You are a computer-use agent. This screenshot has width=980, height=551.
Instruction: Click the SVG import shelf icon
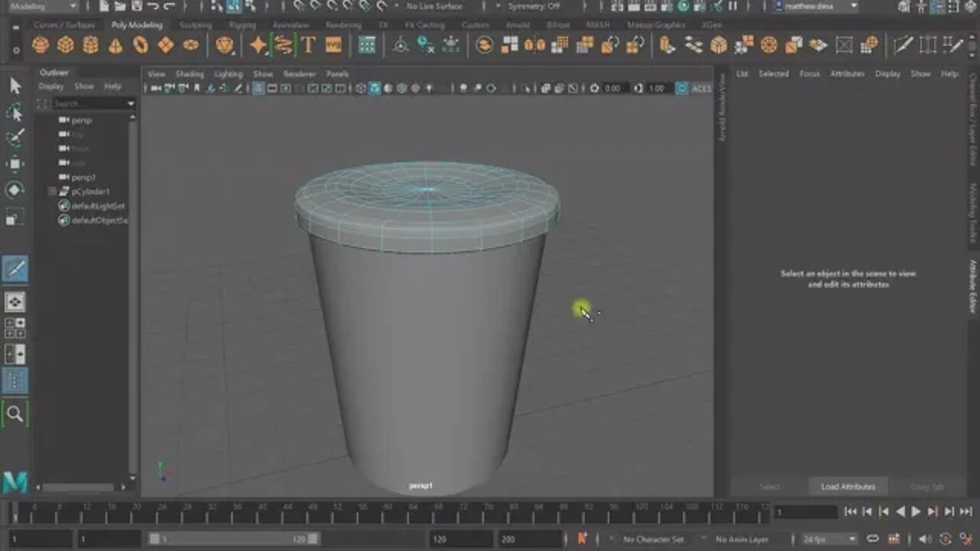[334, 45]
